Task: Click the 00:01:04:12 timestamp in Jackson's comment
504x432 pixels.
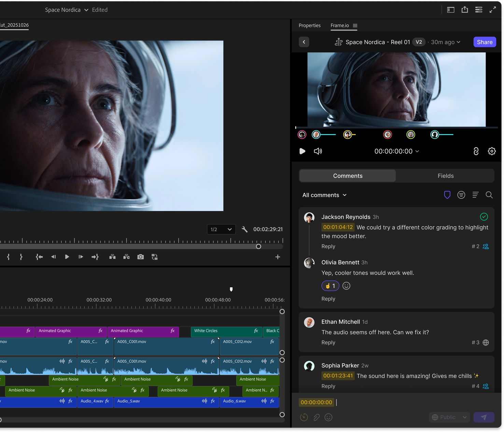Action: (338, 227)
